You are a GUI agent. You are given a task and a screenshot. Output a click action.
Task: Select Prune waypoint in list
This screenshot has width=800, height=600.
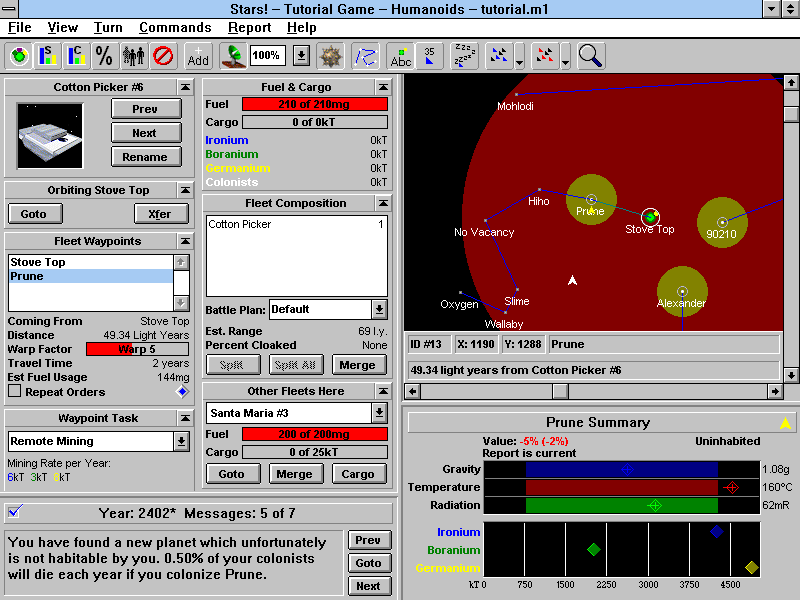point(91,276)
